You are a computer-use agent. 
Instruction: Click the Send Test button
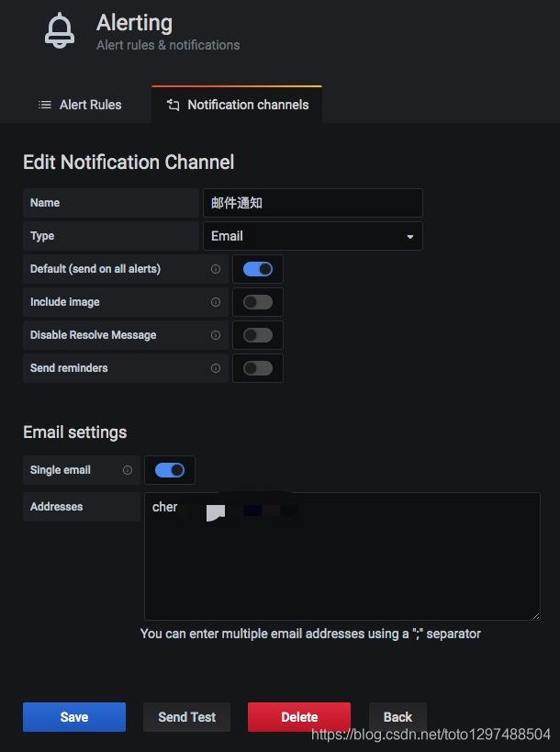(x=187, y=717)
